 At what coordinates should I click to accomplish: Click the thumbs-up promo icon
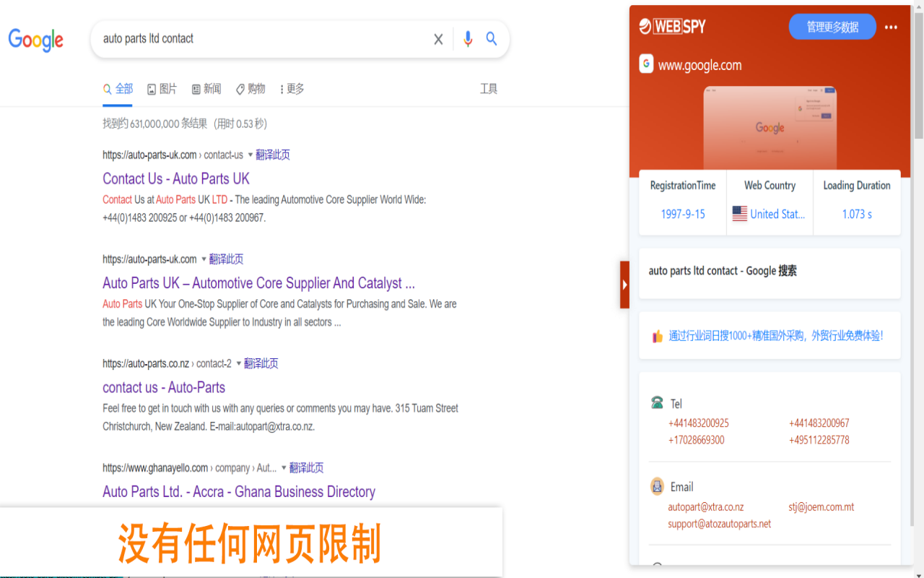pos(658,336)
